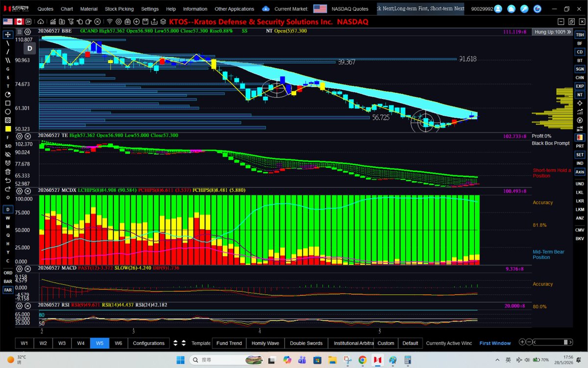Click the briefcase icon in toolbar
Image resolution: width=588 pixels, height=368 pixels.
127,22
